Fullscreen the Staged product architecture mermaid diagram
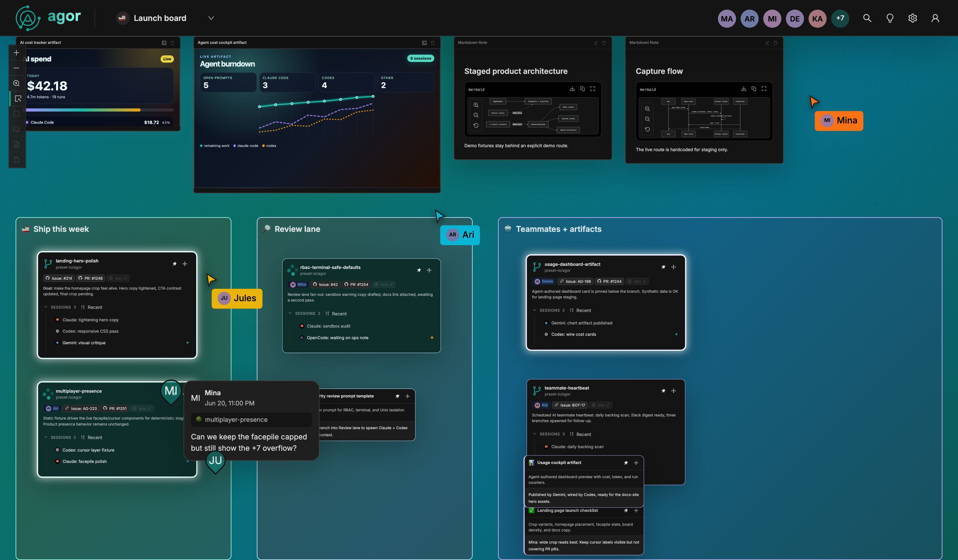Viewport: 958px width, 560px height. coord(593,89)
